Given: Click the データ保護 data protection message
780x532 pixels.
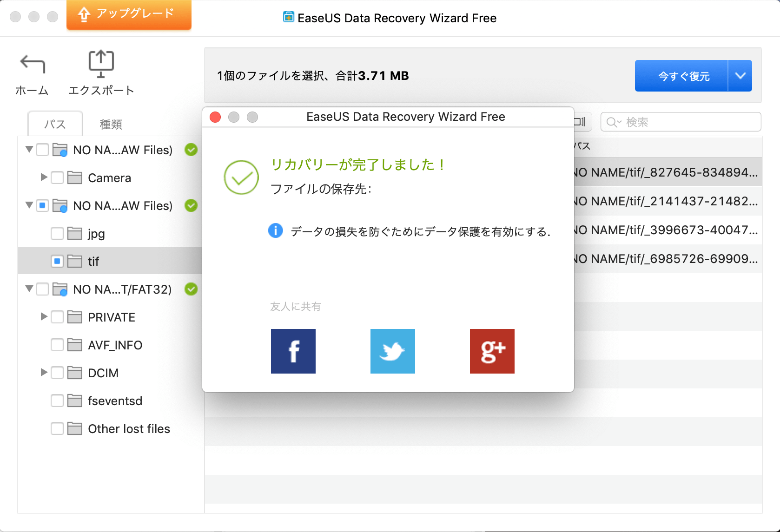Looking at the screenshot, I should pos(420,231).
